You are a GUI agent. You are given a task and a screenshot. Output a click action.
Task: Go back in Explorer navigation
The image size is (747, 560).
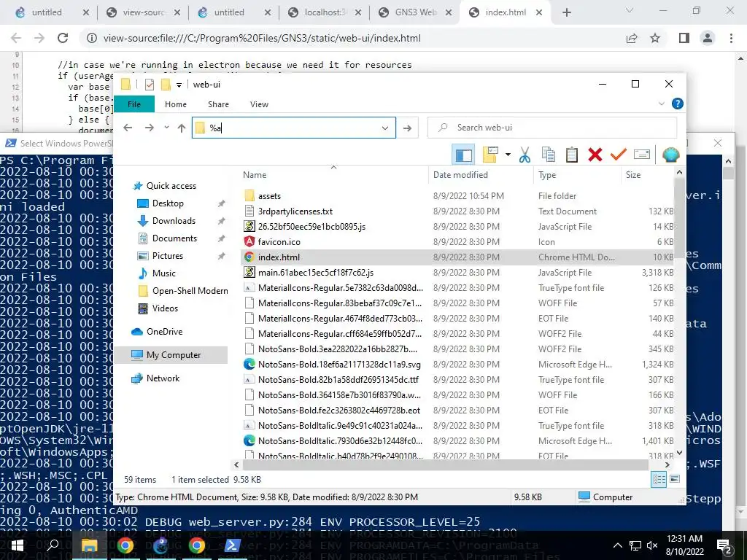coord(128,128)
